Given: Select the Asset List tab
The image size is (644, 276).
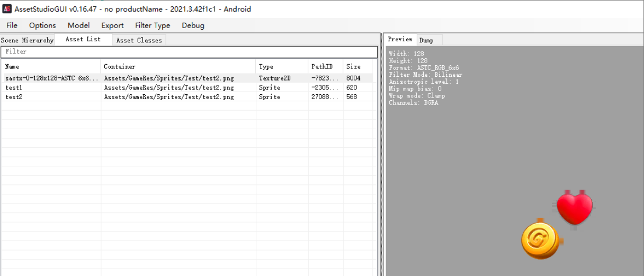Looking at the screenshot, I should 83,40.
